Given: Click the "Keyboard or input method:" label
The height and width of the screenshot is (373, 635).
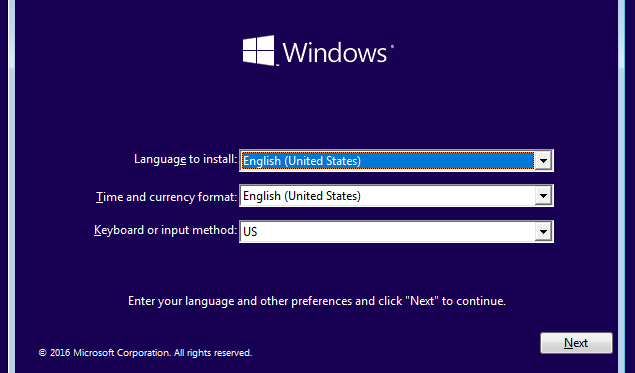Looking at the screenshot, I should click(165, 230).
